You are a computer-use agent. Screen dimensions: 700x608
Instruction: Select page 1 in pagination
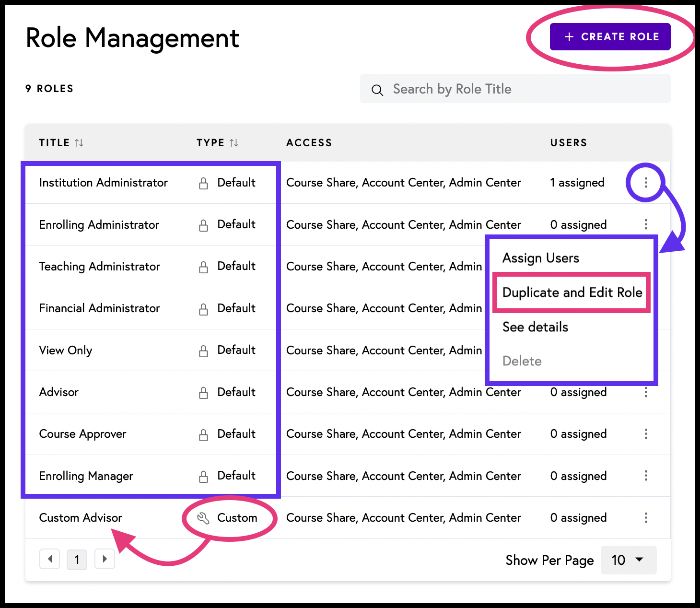77,560
